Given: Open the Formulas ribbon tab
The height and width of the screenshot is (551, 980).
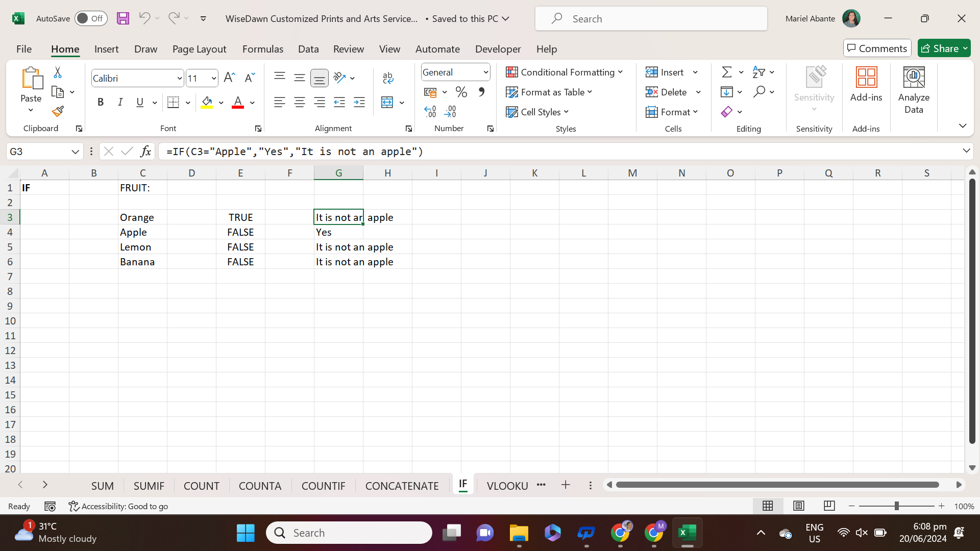Looking at the screenshot, I should (x=262, y=49).
